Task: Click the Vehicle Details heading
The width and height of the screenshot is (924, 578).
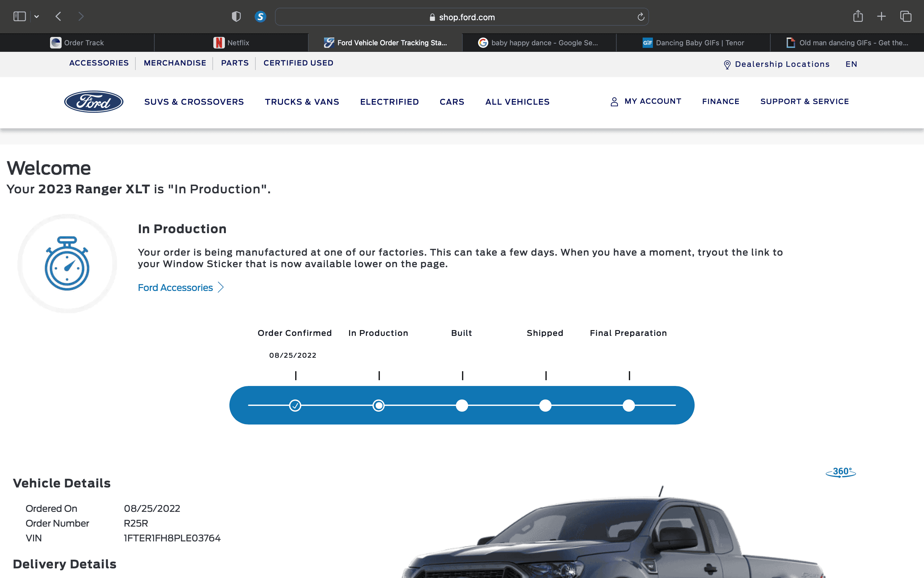Action: pyautogui.click(x=62, y=483)
